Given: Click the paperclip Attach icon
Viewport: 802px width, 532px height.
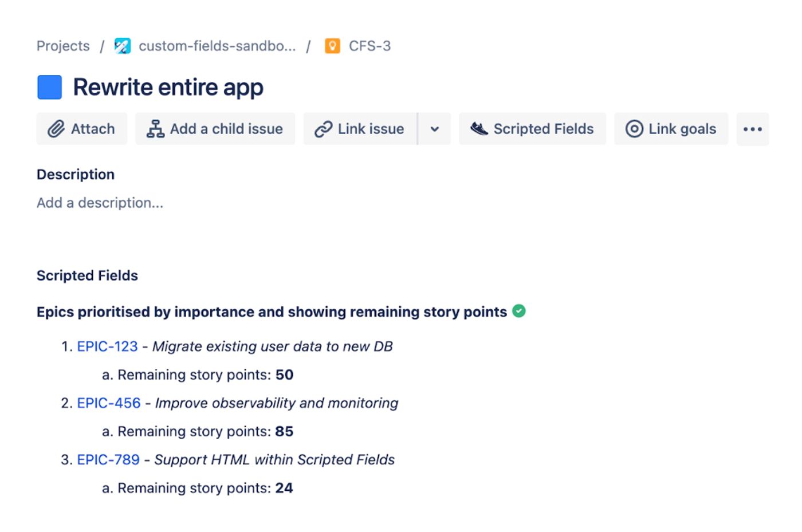Looking at the screenshot, I should (x=56, y=129).
